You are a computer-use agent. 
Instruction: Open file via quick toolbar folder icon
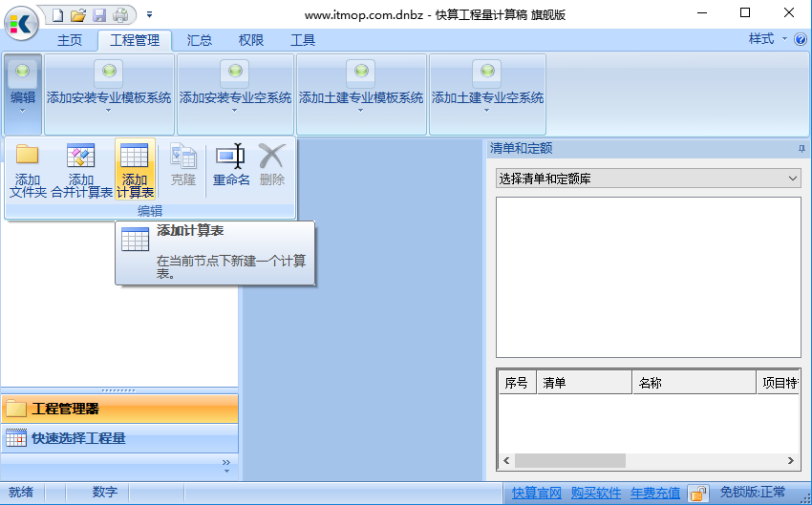[78, 15]
